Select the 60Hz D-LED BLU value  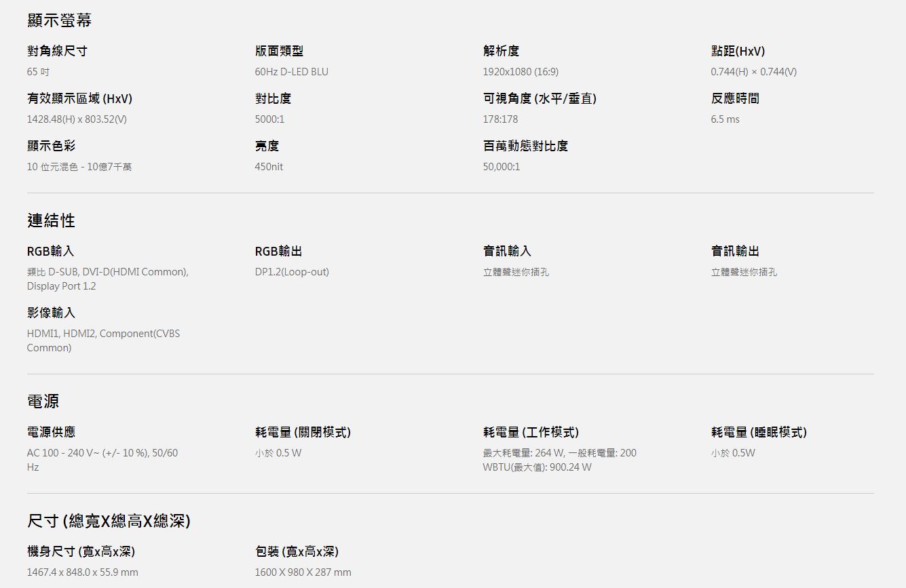point(291,72)
